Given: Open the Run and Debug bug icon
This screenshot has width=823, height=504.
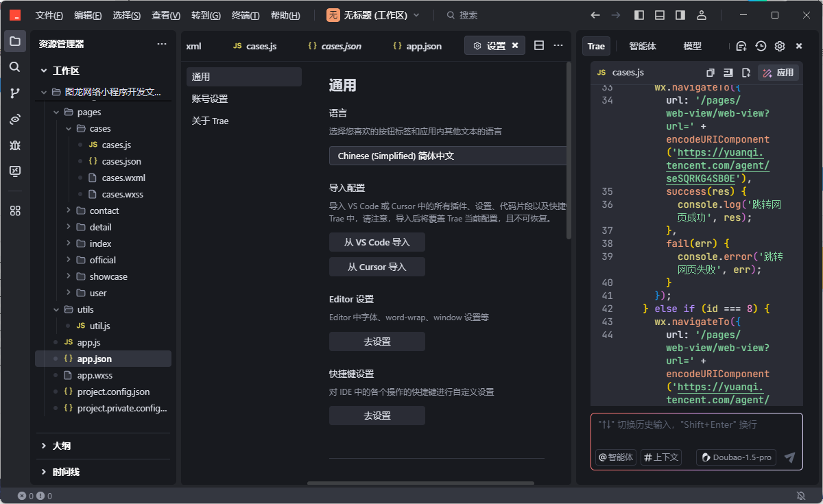Looking at the screenshot, I should point(15,145).
